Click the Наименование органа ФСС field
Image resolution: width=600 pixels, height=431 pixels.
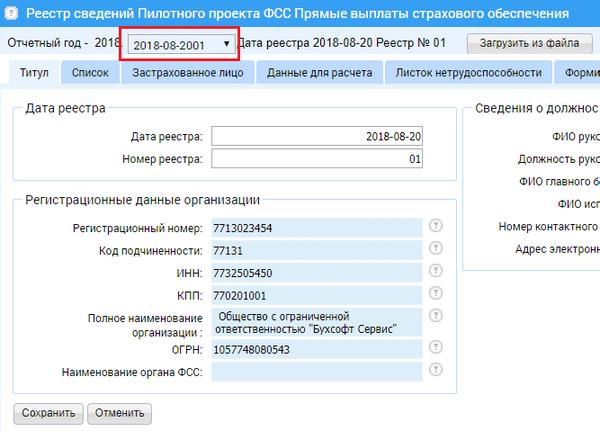[x=317, y=373]
